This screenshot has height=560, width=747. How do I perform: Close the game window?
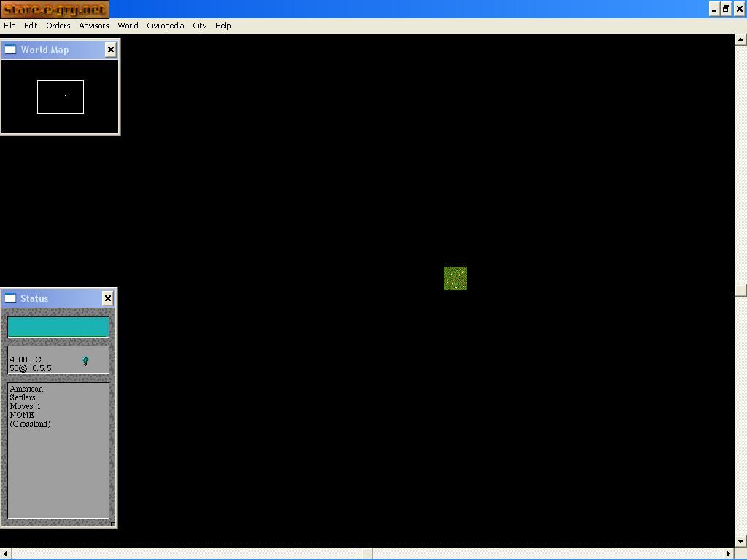(740, 9)
